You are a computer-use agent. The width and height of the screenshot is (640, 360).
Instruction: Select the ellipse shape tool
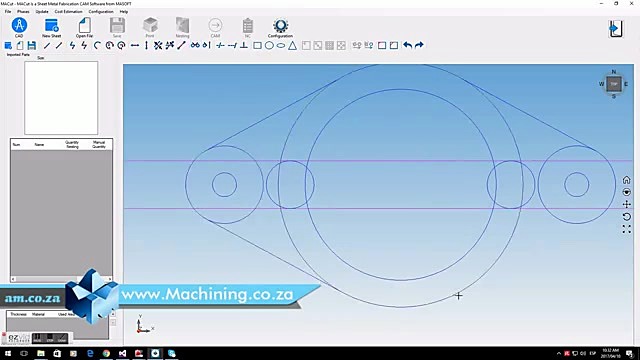(x=281, y=45)
